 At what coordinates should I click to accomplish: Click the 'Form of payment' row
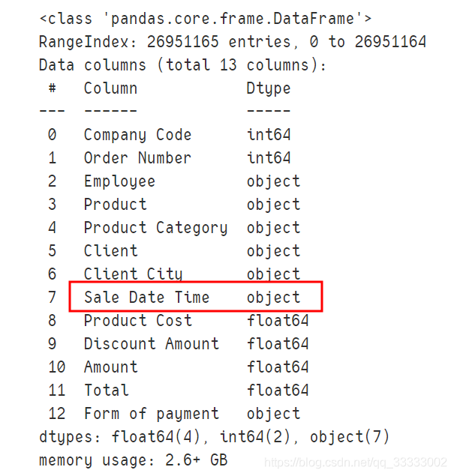tap(174, 414)
